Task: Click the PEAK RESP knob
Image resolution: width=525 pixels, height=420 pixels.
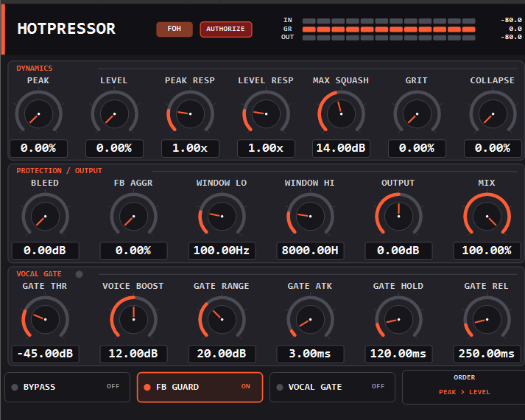Action: 190,114
